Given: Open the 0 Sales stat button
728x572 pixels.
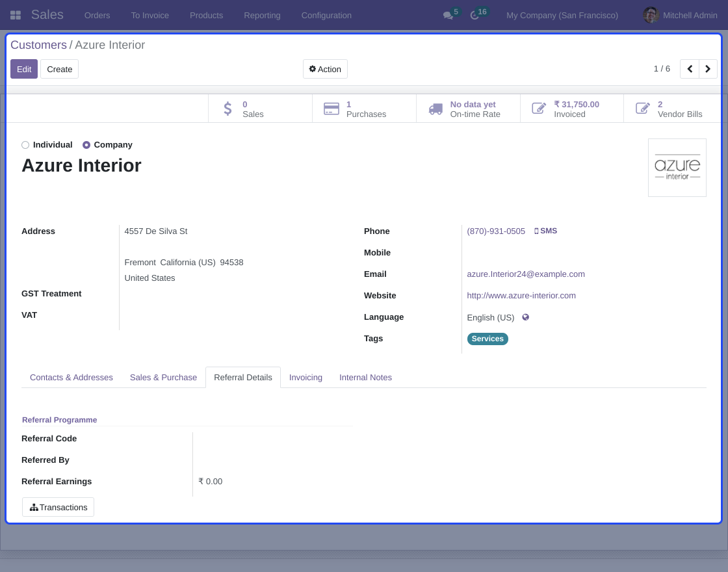Looking at the screenshot, I should (260, 109).
